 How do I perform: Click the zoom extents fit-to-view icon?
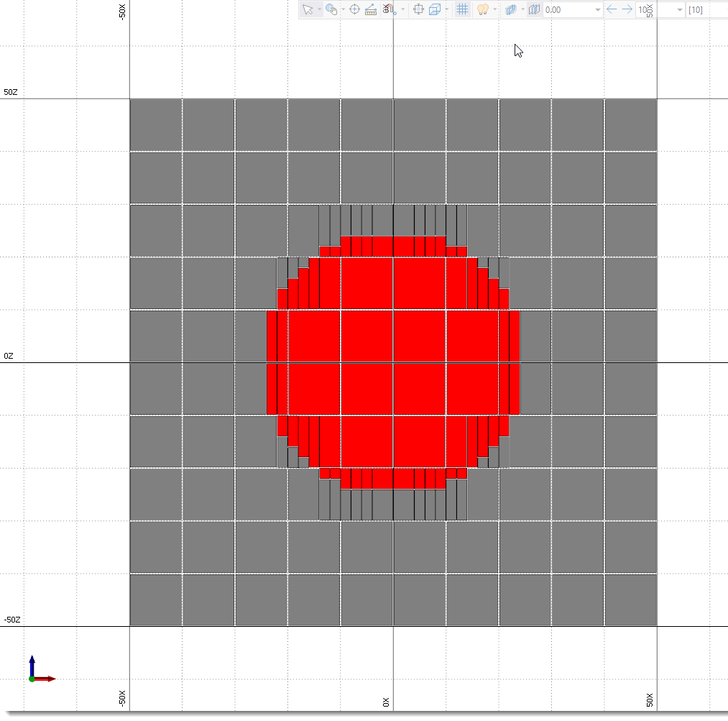(x=419, y=9)
